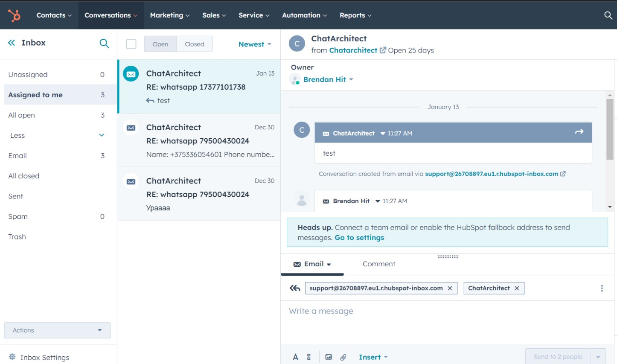This screenshot has height=364, width=617.
Task: Click the forward arrow on ChatArchitect message
Action: point(579,132)
